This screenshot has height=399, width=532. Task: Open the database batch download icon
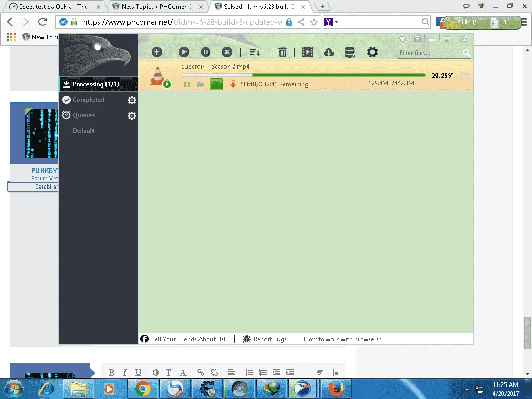point(350,52)
